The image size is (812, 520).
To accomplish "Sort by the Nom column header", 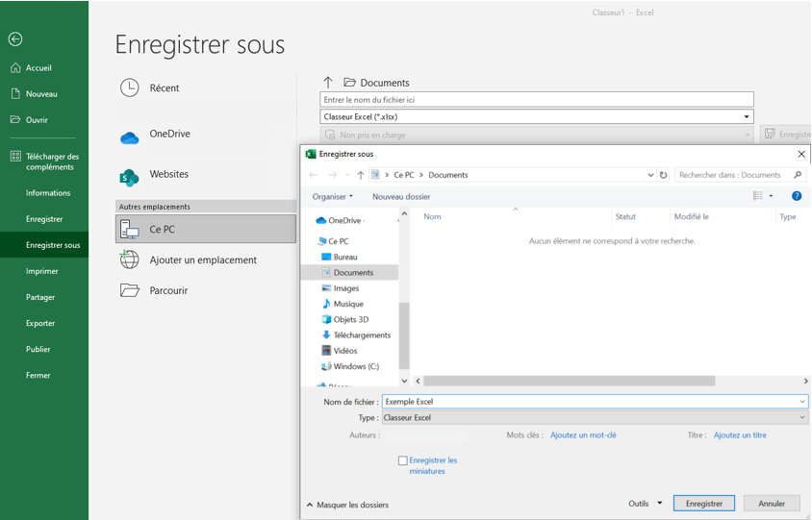I will [x=432, y=216].
